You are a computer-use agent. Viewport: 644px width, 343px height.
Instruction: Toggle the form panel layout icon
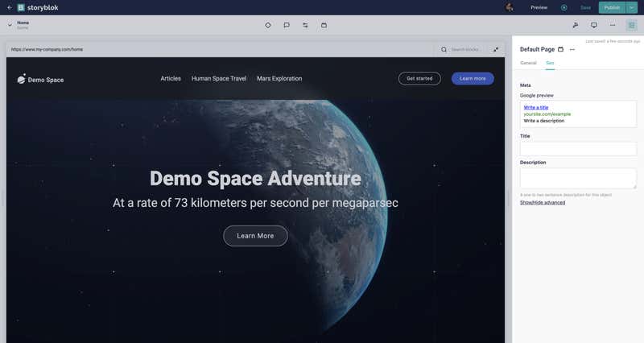click(632, 25)
